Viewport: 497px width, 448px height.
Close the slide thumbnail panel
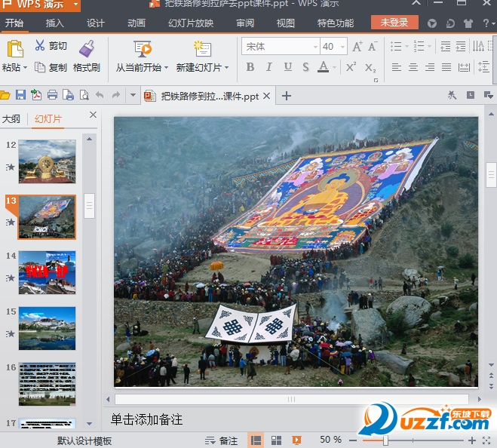pos(93,115)
